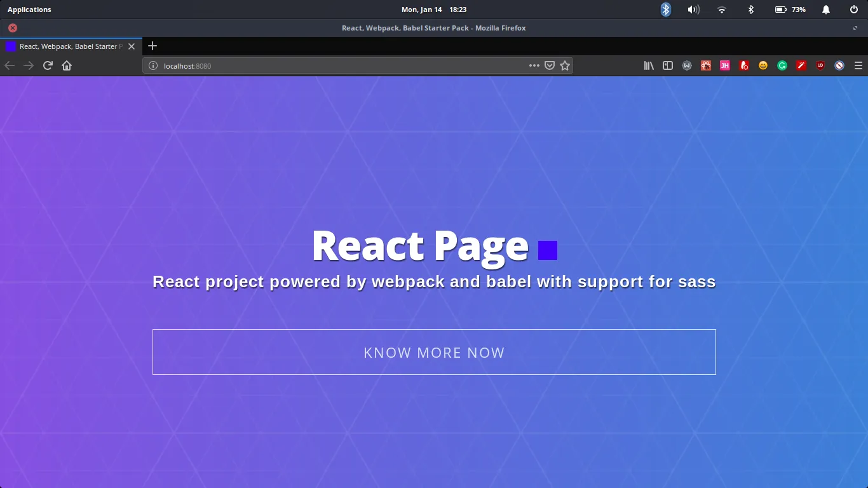Maximize window using title bar corner arrow
868x488 pixels.
tap(855, 28)
